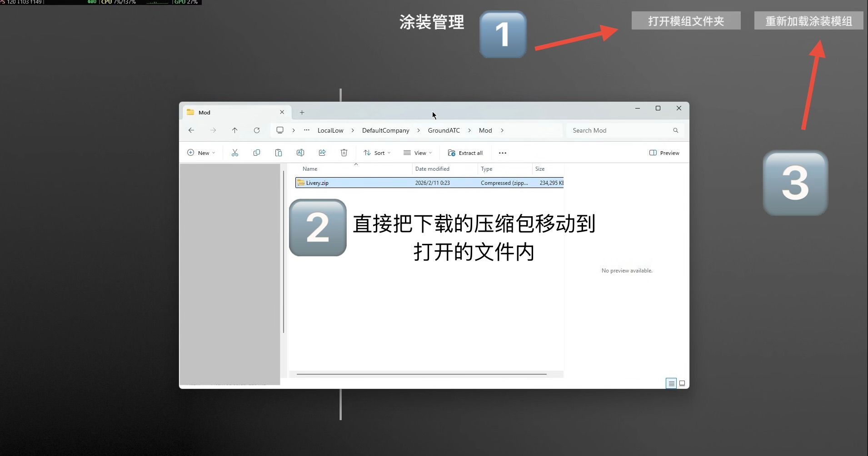
Task: Click the Delete trash icon
Action: pyautogui.click(x=344, y=153)
